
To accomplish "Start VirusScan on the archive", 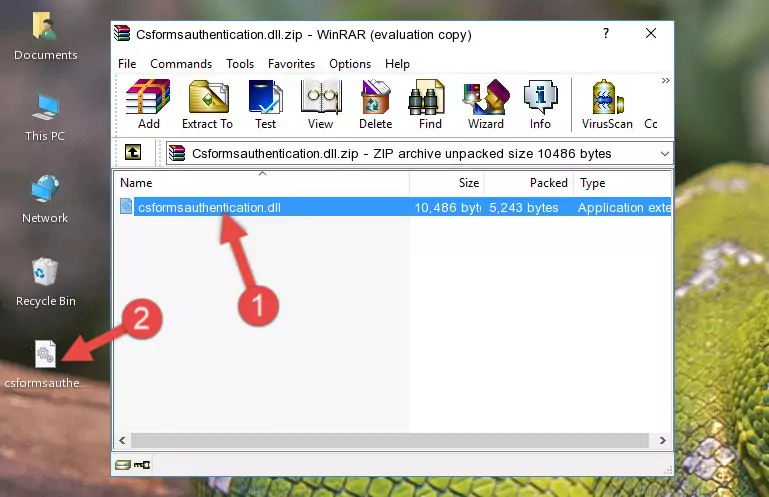I will point(607,105).
